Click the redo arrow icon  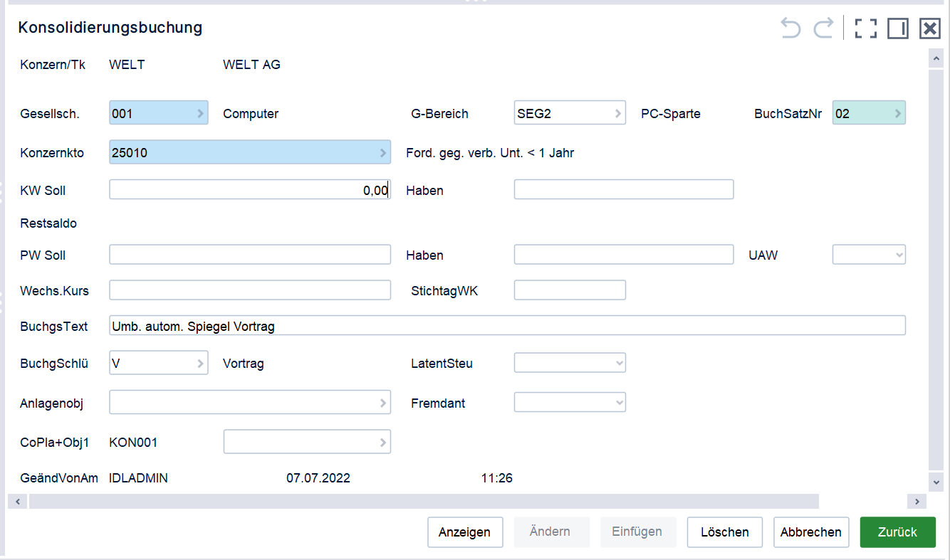point(823,28)
